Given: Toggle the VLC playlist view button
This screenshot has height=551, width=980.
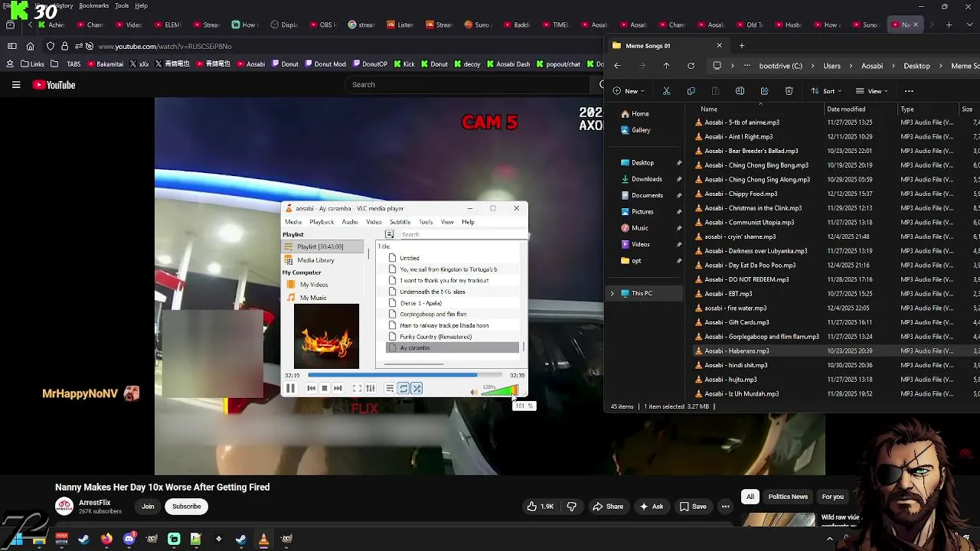Looking at the screenshot, I should click(x=390, y=389).
